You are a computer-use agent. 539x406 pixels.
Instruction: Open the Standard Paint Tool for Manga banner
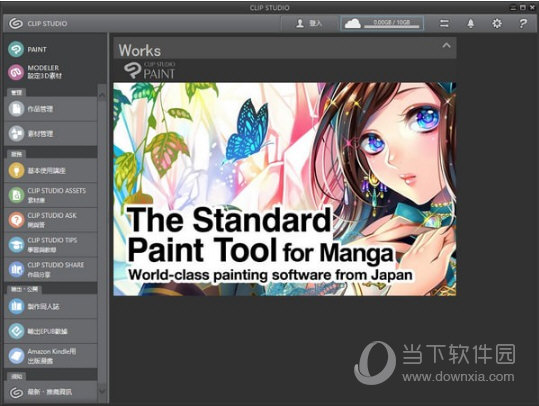pyautogui.click(x=285, y=189)
